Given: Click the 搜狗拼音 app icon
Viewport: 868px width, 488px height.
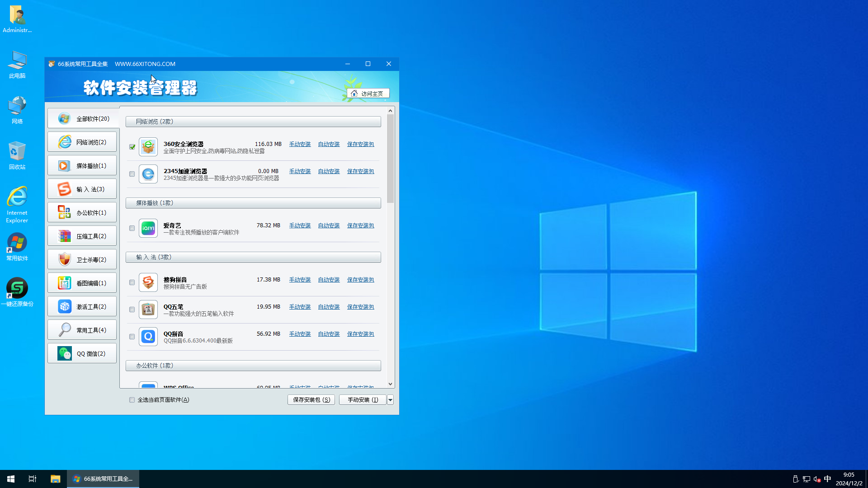Looking at the screenshot, I should [148, 282].
